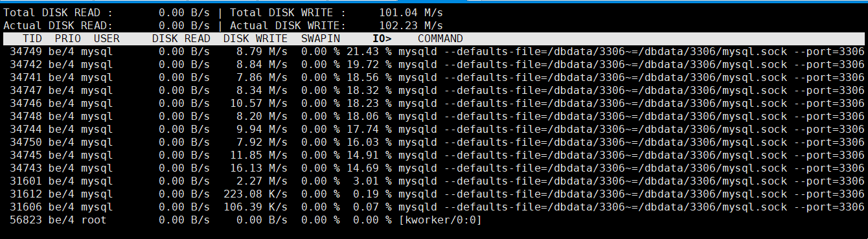Select thread ID 34749
Screen dimensions: 868x239
pos(26,52)
